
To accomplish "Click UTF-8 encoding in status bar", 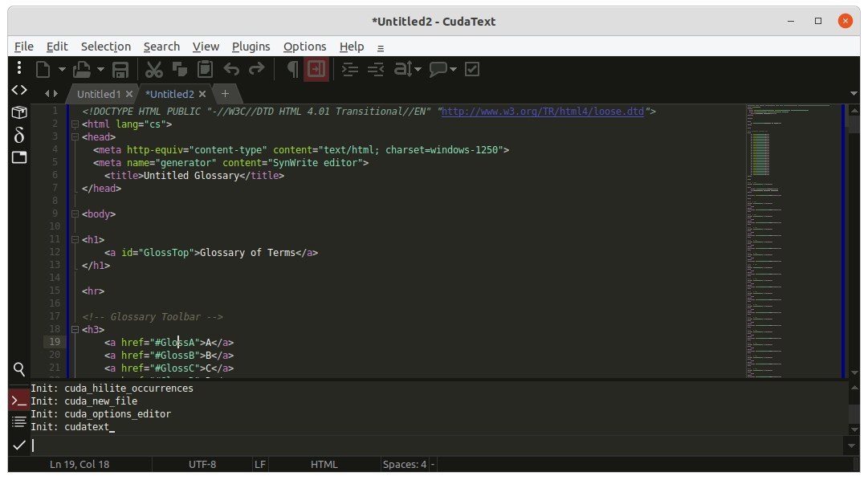I will pyautogui.click(x=202, y=464).
